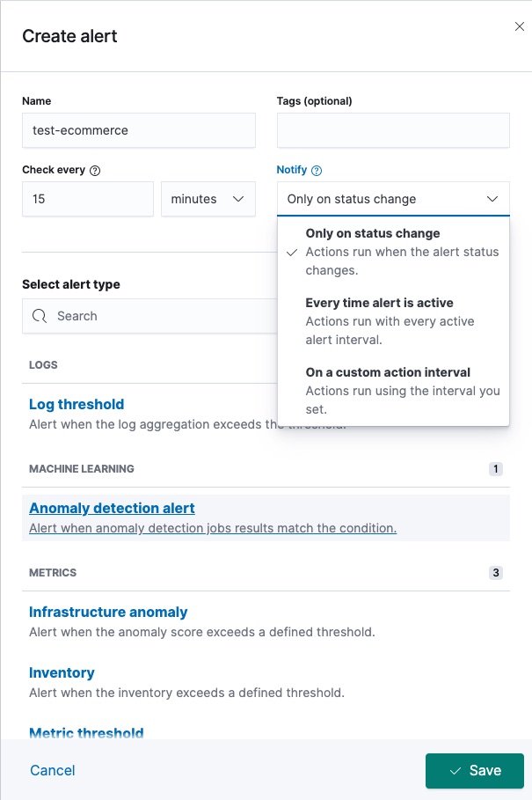Cancel creating the alert

(52, 770)
